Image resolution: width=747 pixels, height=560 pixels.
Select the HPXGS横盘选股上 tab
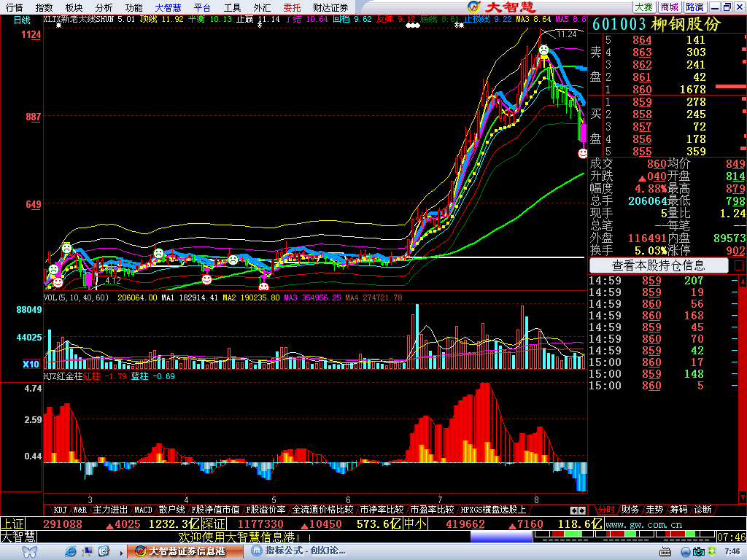493,510
